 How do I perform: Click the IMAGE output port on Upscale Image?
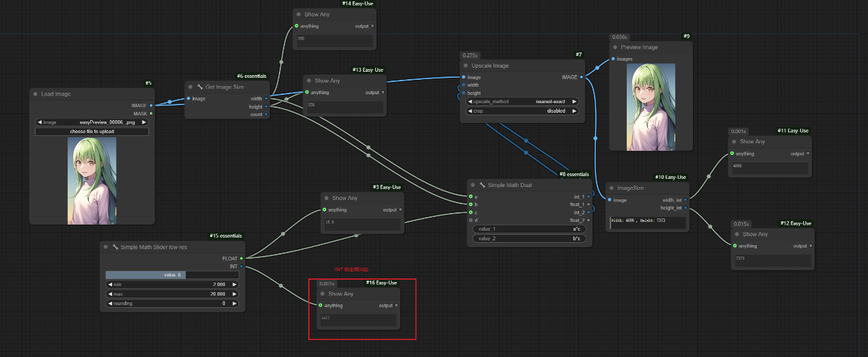(581, 77)
